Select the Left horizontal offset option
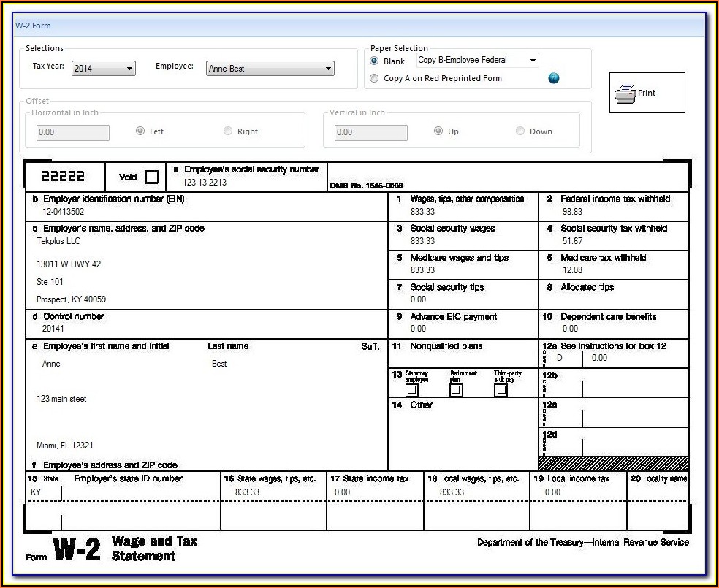This screenshot has width=719, height=588. (140, 131)
